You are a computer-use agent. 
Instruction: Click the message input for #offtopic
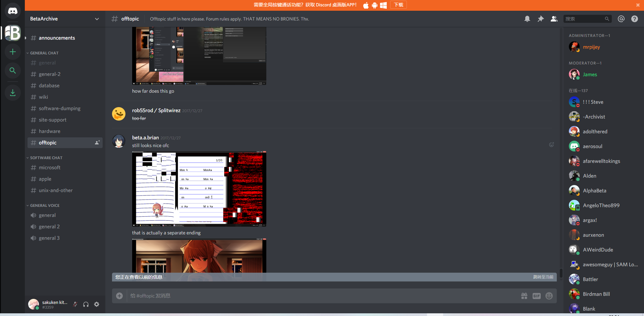[322, 296]
